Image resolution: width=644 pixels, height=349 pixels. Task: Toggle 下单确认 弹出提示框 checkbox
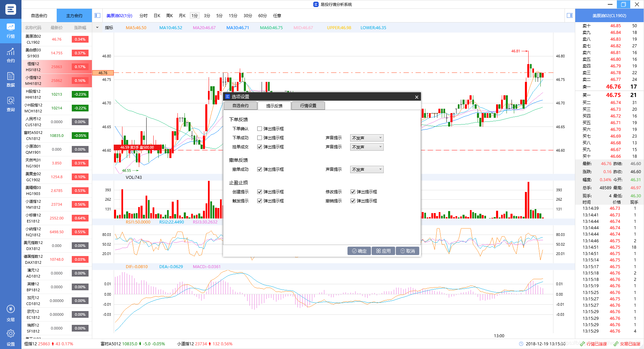(260, 129)
